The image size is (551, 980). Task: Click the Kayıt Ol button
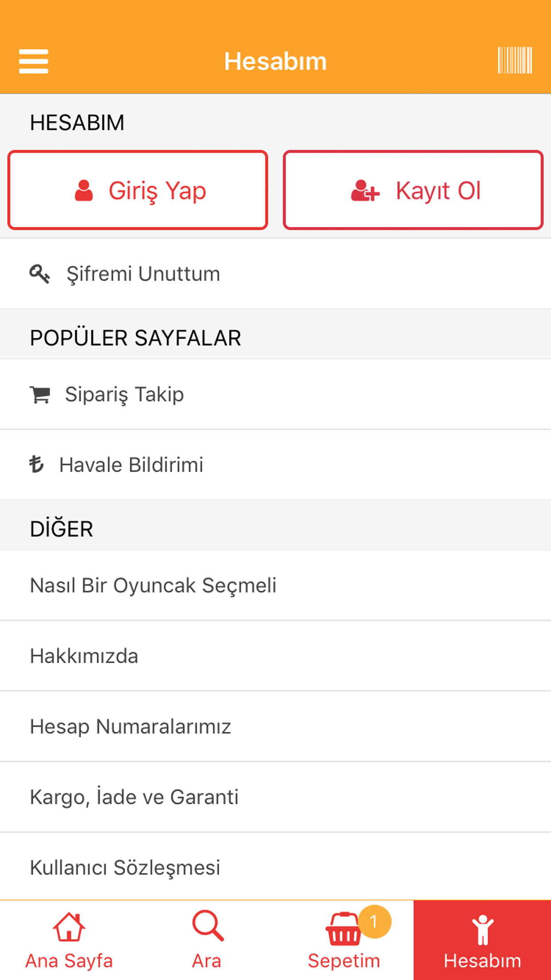[x=413, y=190]
